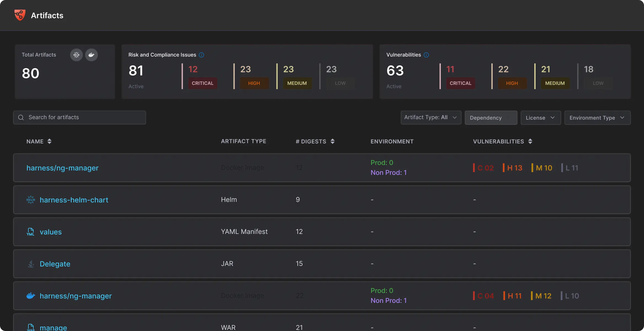Screen dimensions: 644x331
Task: Open the values artifact
Action: click(51, 232)
